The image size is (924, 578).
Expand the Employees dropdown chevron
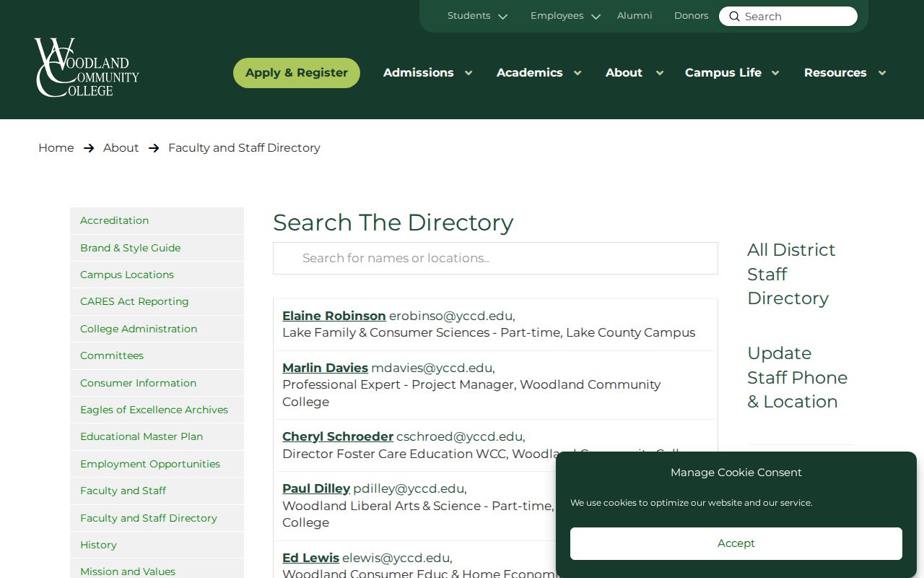click(596, 17)
